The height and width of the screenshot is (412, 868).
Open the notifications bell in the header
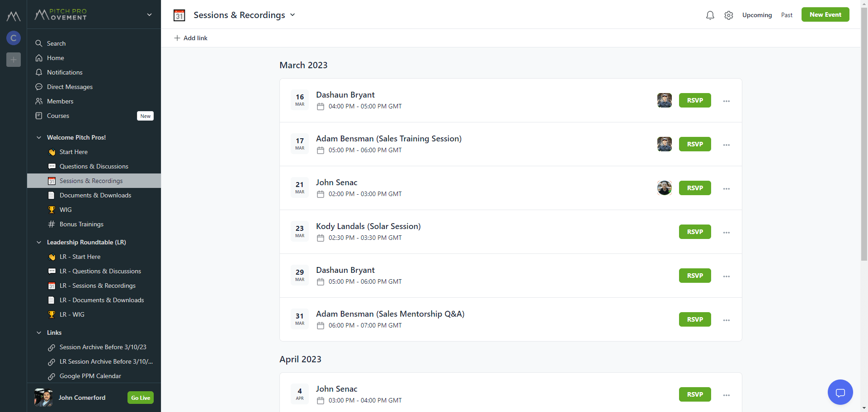coord(710,15)
